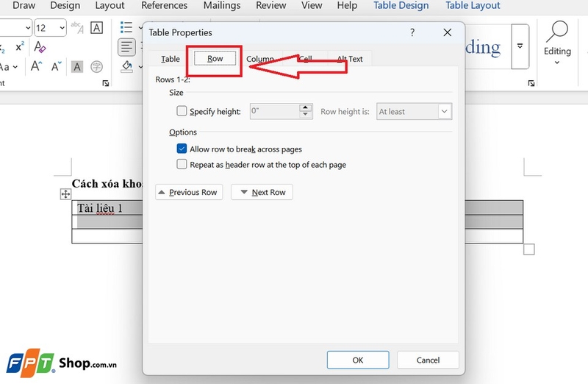
Task: Increase row height with up spinner
Action: [306, 107]
